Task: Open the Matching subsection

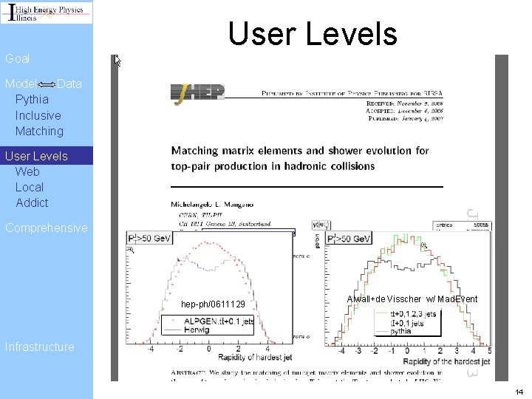Action: (39, 131)
